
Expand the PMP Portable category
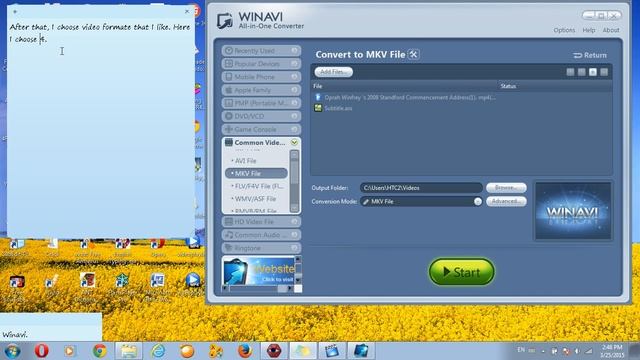(261, 103)
